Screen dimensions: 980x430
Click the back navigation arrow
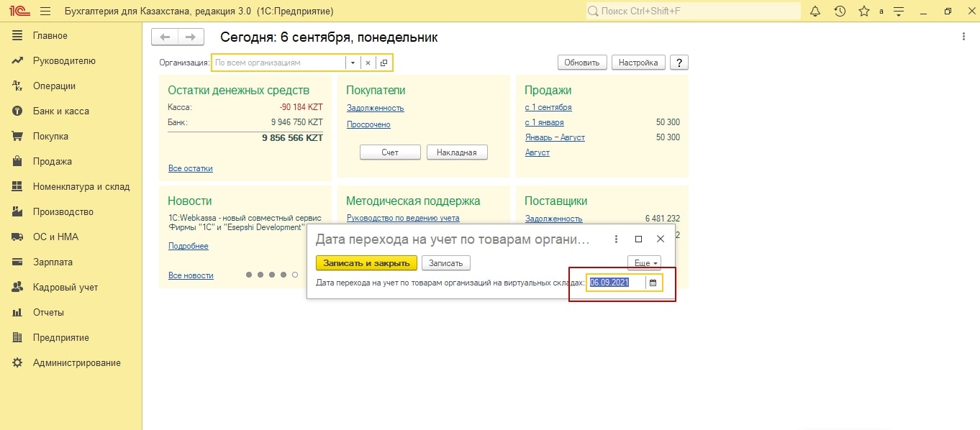point(165,37)
